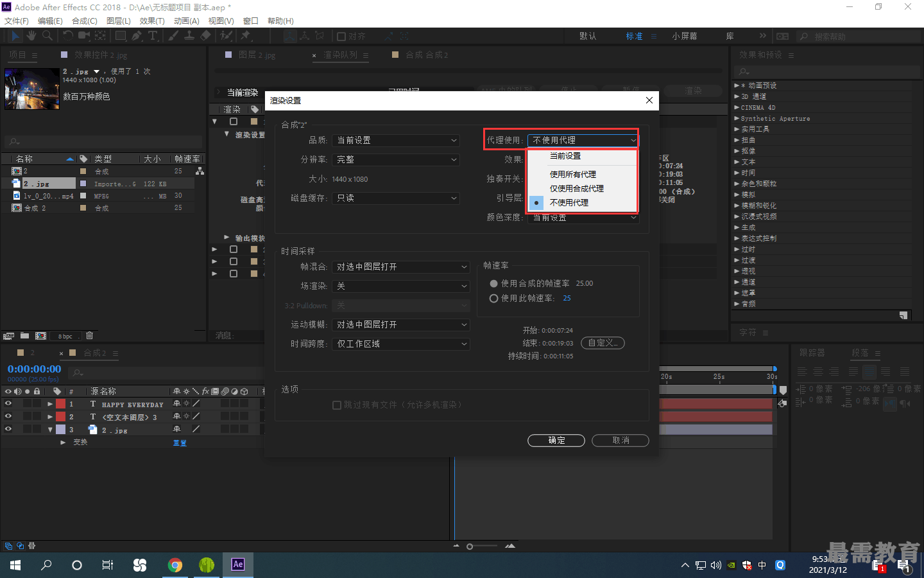Expand the HAPPY EVERYDAY layer properties
The image size is (924, 578).
pyautogui.click(x=50, y=404)
